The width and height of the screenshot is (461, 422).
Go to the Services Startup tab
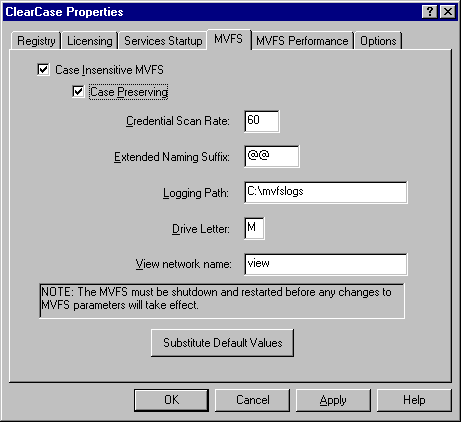163,41
